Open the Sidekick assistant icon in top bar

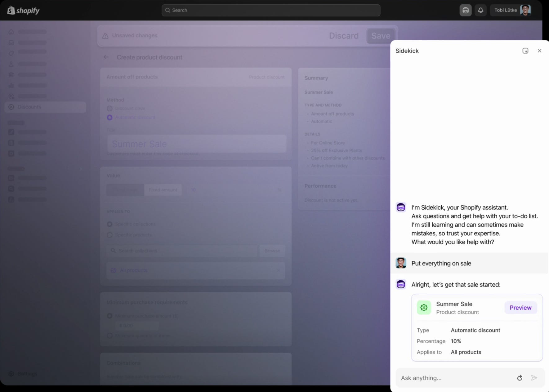click(466, 10)
